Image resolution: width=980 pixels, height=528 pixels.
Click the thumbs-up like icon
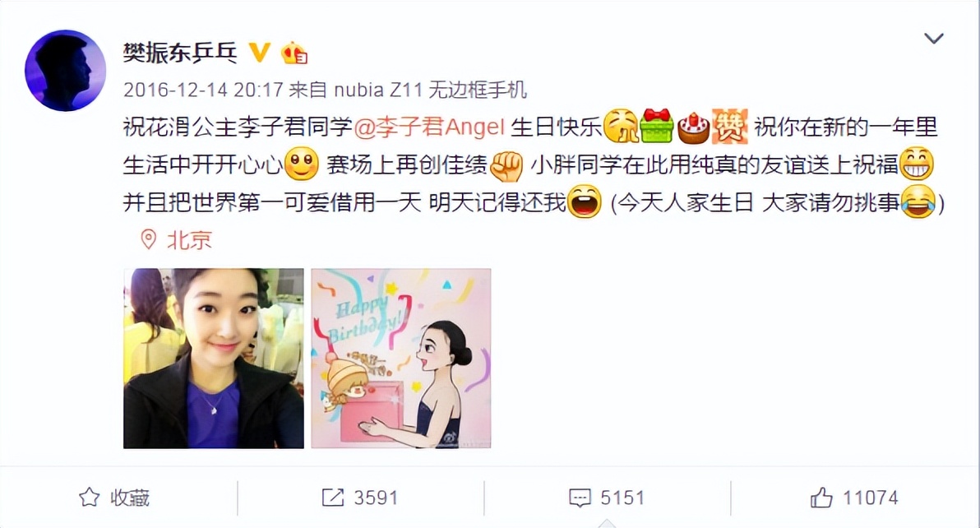pyautogui.click(x=821, y=498)
